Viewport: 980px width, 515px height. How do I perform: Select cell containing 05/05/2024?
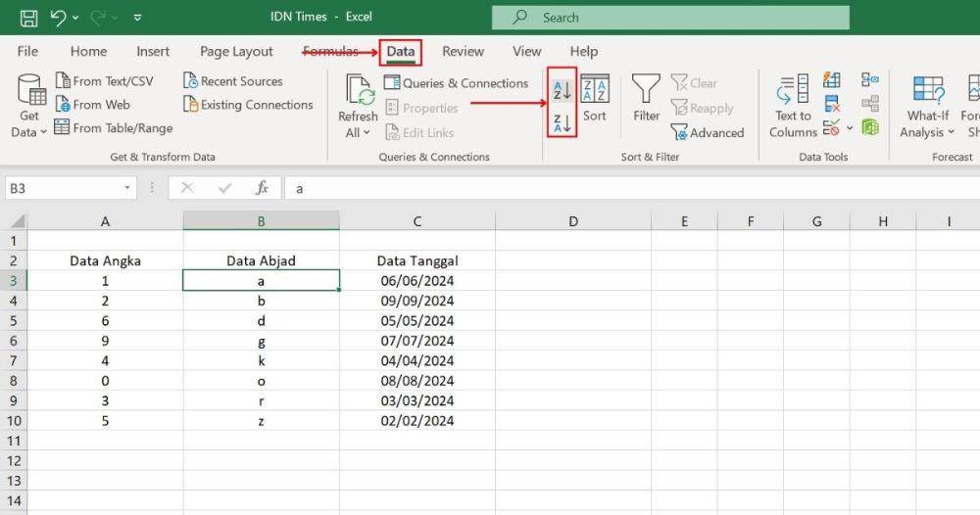416,321
